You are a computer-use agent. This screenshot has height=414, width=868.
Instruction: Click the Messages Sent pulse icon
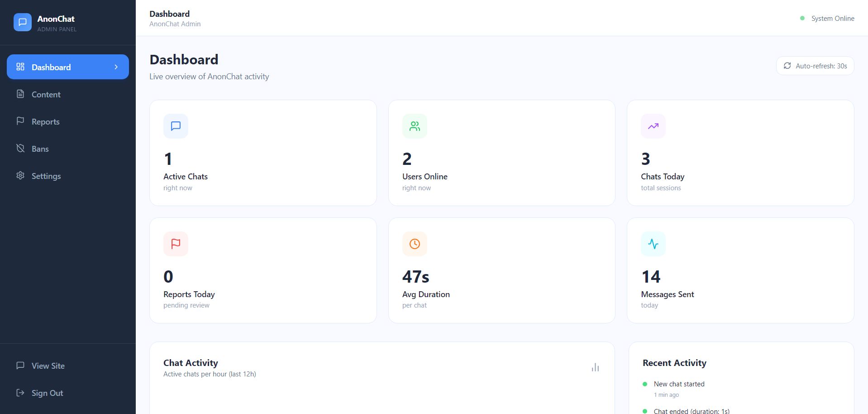pyautogui.click(x=653, y=244)
